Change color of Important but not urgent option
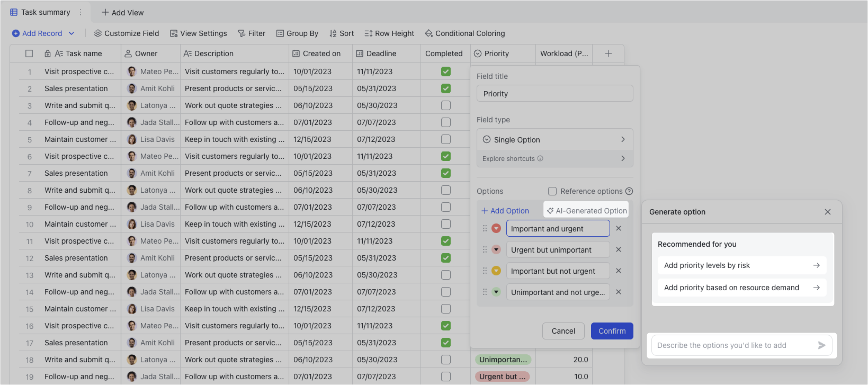Screen dimensions: 868x385 [x=496, y=271]
